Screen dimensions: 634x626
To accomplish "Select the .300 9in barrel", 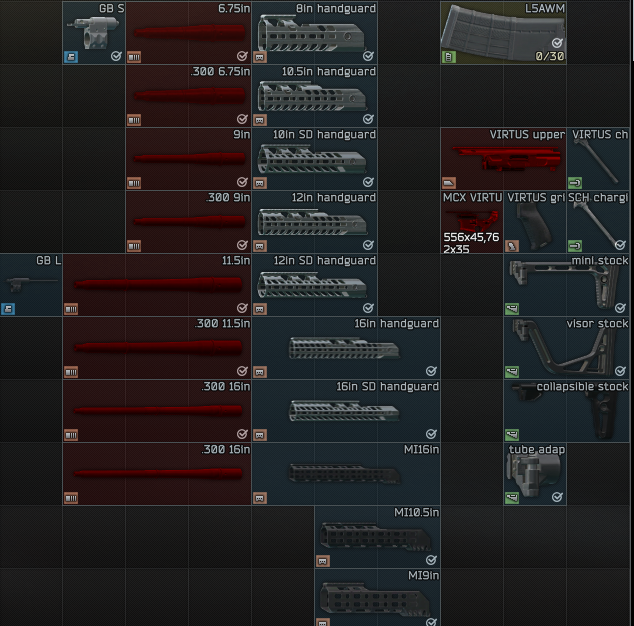I will 188,222.
